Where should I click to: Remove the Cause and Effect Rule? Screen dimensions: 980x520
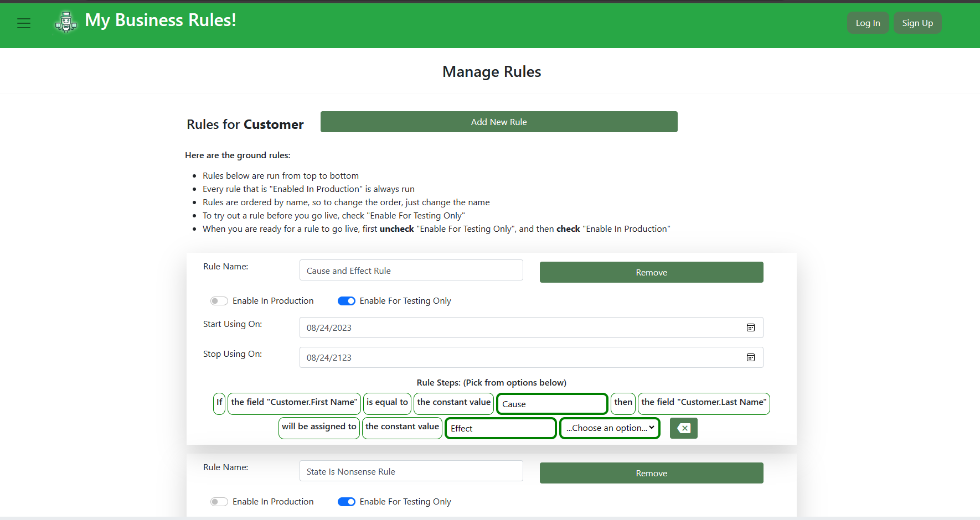pyautogui.click(x=652, y=272)
